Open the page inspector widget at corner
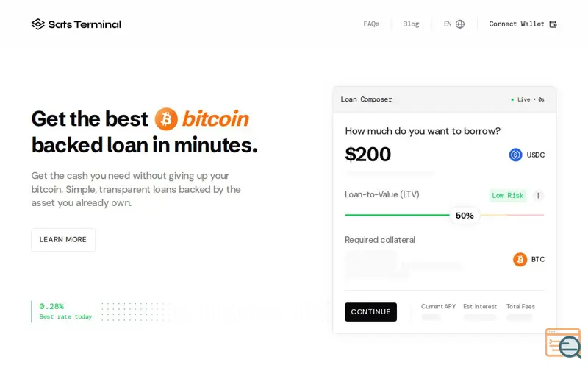 tap(563, 342)
